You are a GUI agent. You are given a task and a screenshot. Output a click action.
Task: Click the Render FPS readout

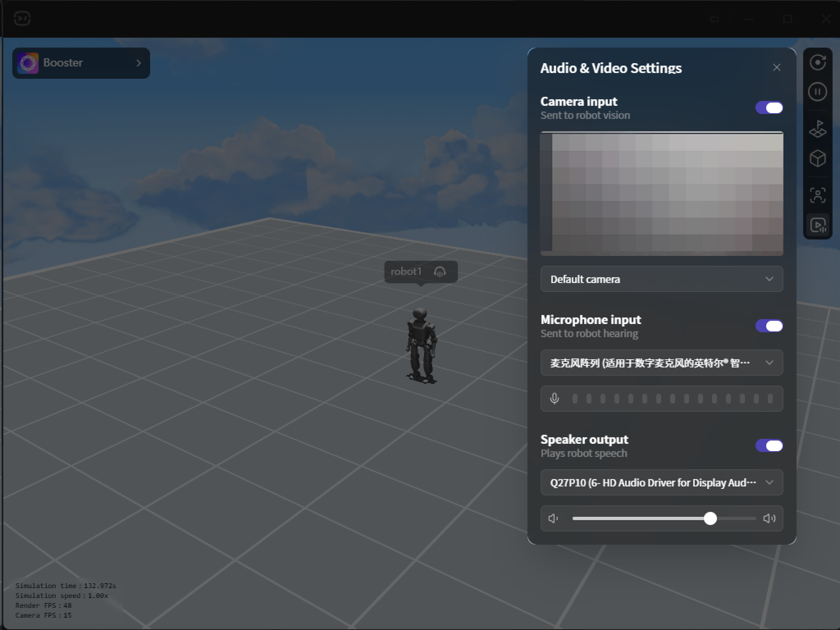(x=43, y=605)
